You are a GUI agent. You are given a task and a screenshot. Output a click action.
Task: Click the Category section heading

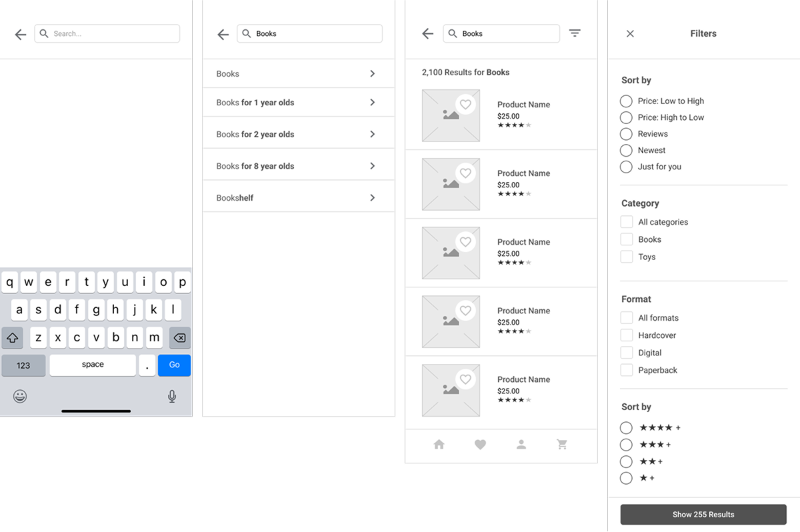click(640, 203)
